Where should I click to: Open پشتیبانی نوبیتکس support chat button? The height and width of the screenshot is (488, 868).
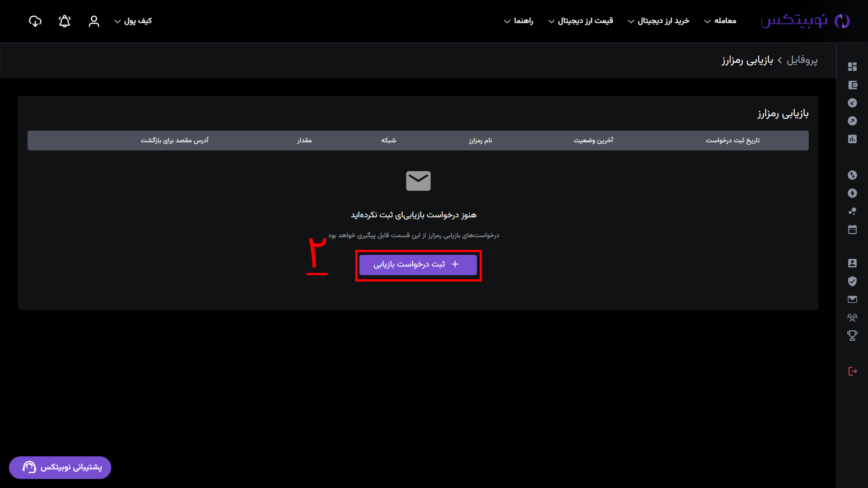[60, 467]
